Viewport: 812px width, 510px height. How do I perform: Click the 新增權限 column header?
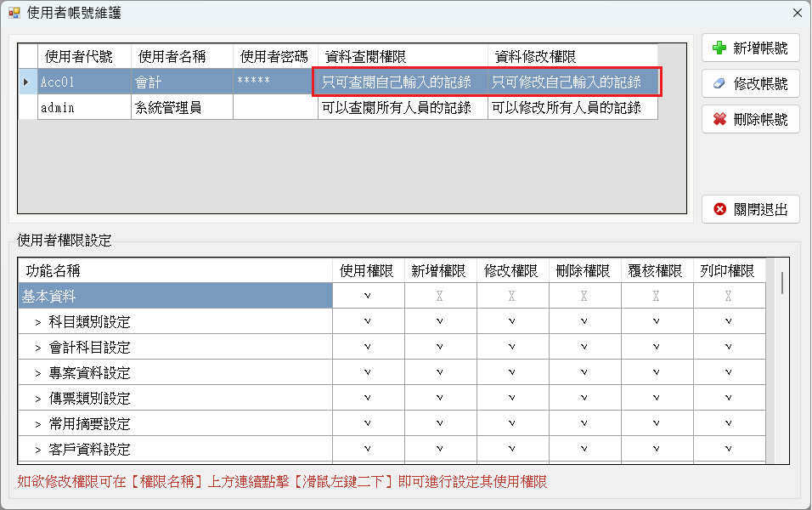[440, 270]
